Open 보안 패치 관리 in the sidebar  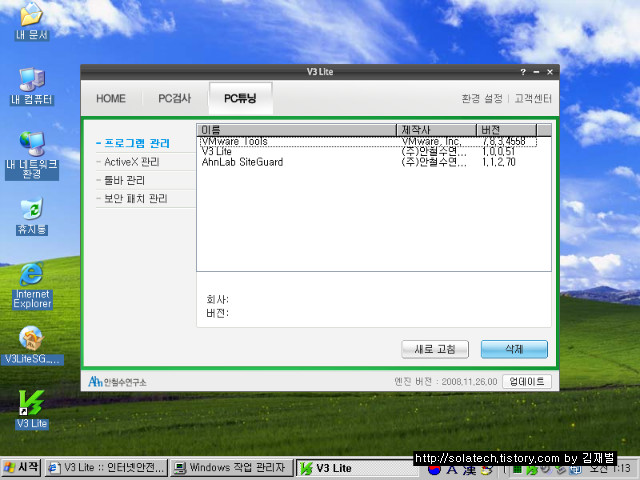point(136,199)
